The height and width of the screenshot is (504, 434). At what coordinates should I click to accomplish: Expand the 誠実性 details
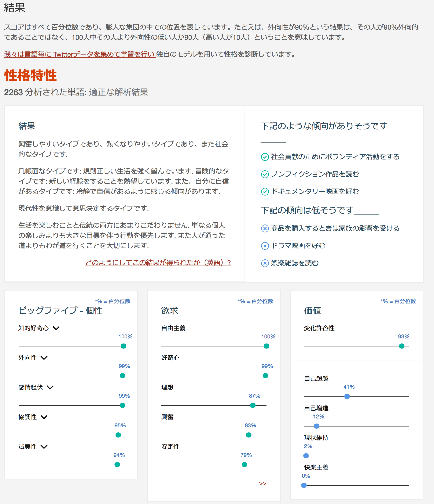click(x=44, y=447)
